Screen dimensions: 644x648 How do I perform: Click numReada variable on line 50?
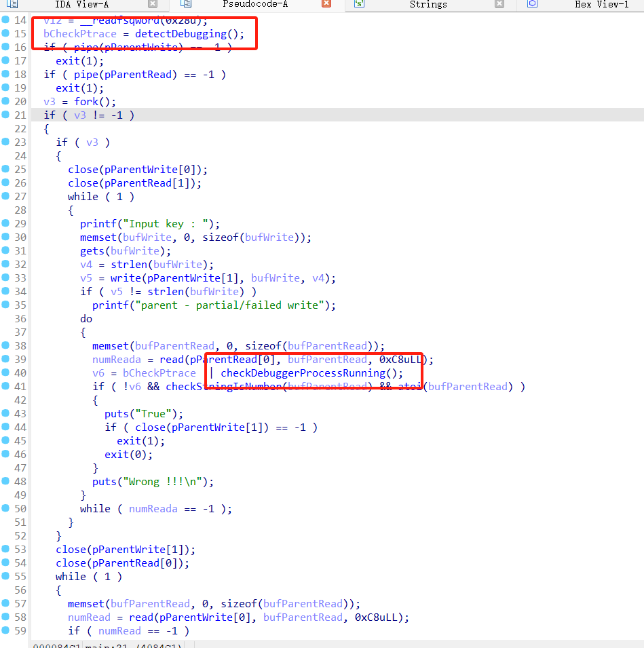coord(153,509)
